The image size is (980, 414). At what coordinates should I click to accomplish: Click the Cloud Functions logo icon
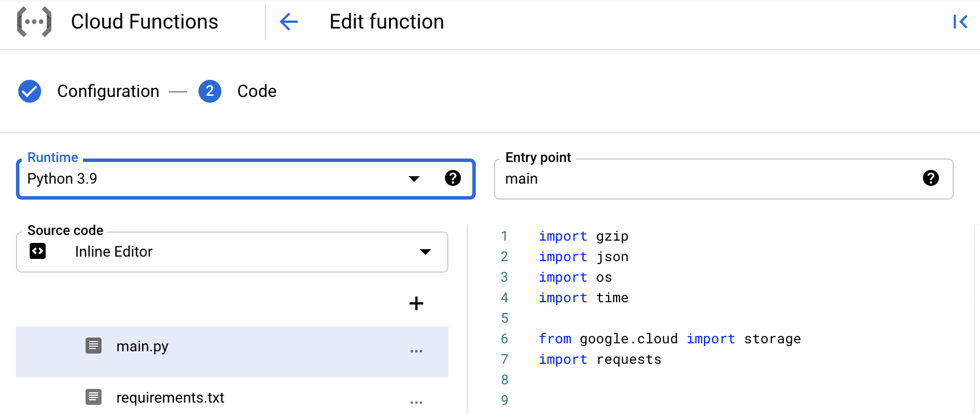(34, 22)
